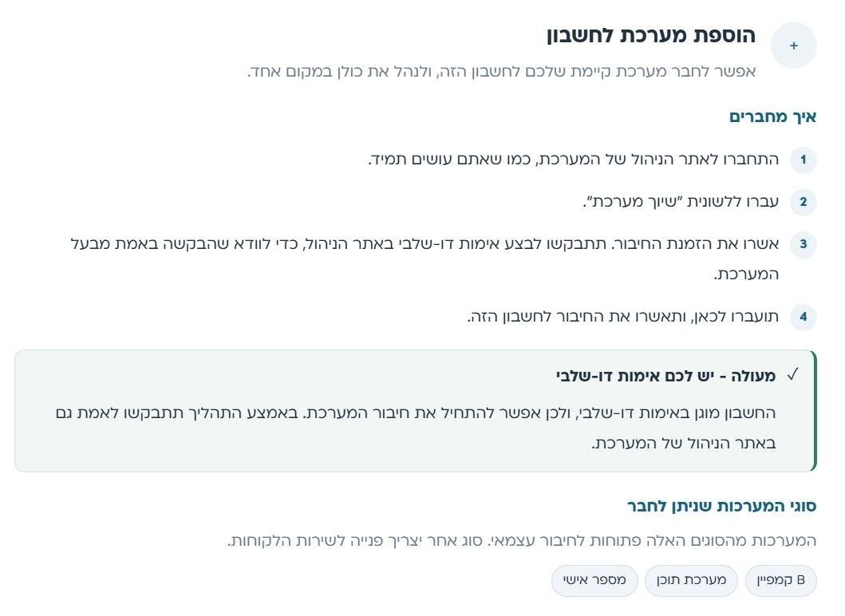Select the "קמפיין B" system type chip
This screenshot has height=616, width=845.
(781, 580)
